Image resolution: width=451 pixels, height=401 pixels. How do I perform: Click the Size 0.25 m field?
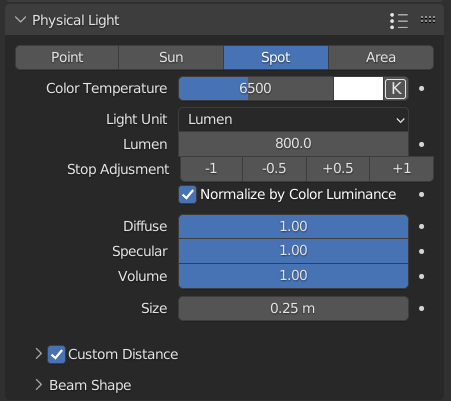[x=293, y=309]
